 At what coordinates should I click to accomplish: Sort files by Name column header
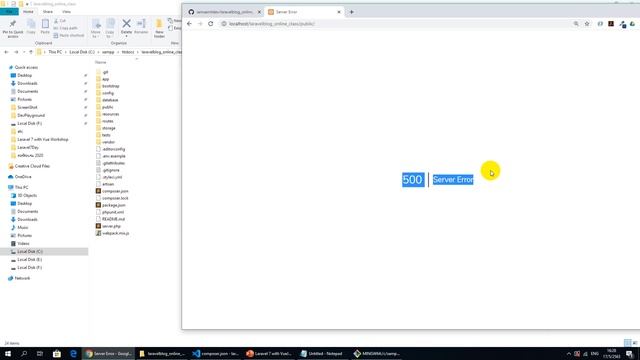pos(100,62)
